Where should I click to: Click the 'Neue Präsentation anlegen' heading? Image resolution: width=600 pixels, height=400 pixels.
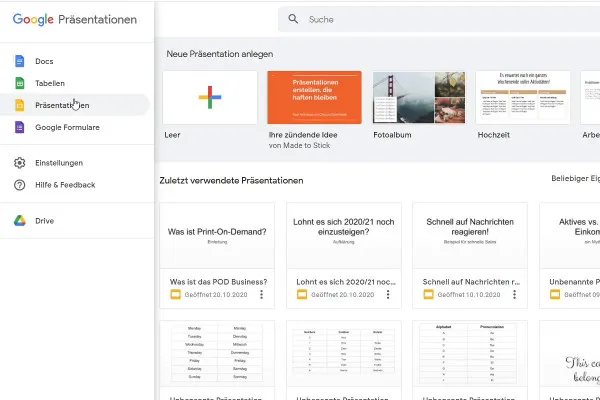(x=220, y=54)
